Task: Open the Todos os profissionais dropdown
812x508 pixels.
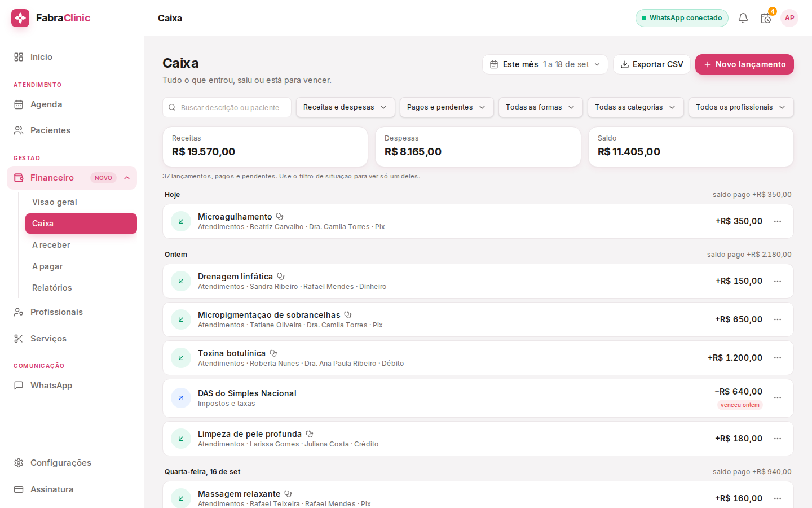Action: tap(741, 107)
